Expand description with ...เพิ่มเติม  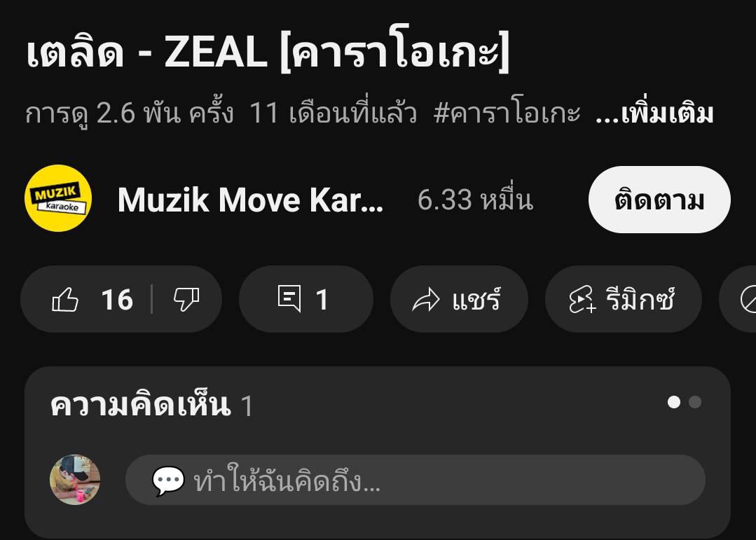tap(654, 113)
